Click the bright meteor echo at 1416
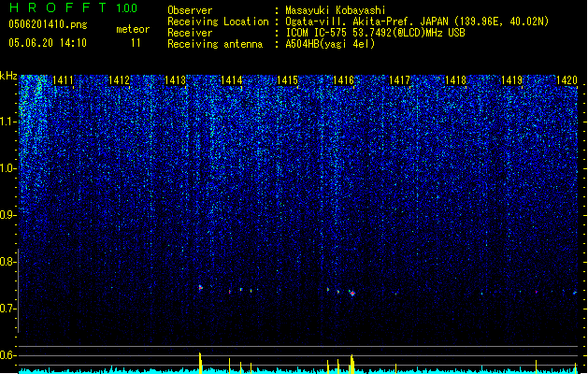This screenshot has width=588, height=374. 352,293
